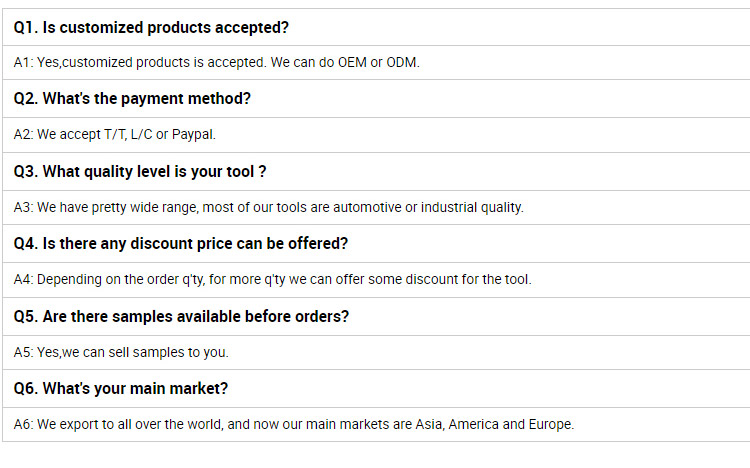Click the word "Paypal" in answer A2
Viewport: 750px width, 468px height.
(193, 134)
